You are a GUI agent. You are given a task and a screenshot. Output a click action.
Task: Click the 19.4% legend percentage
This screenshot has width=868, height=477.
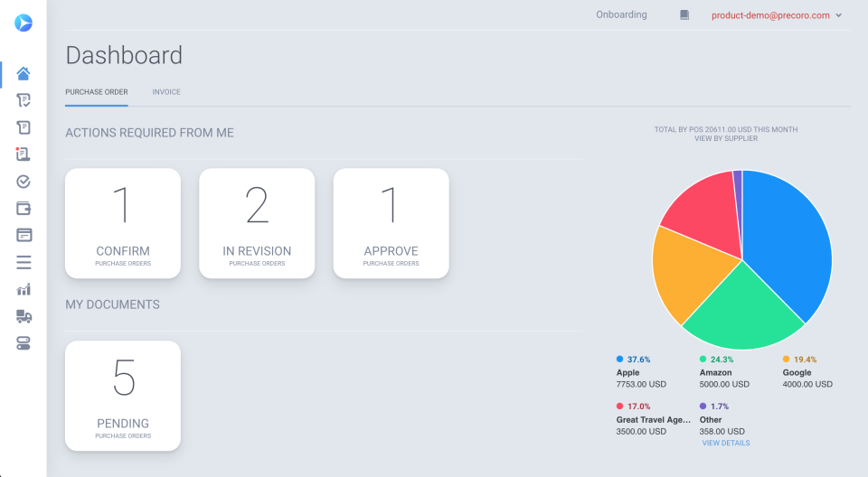(805, 360)
